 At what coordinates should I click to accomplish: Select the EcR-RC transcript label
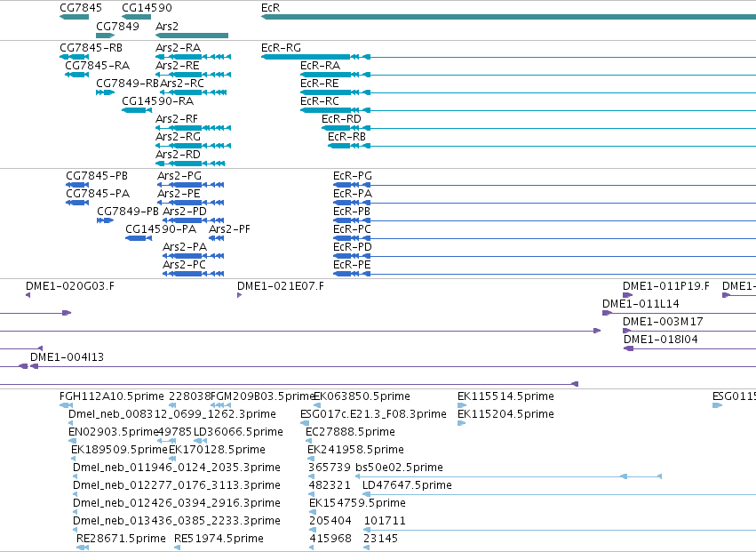(320, 101)
